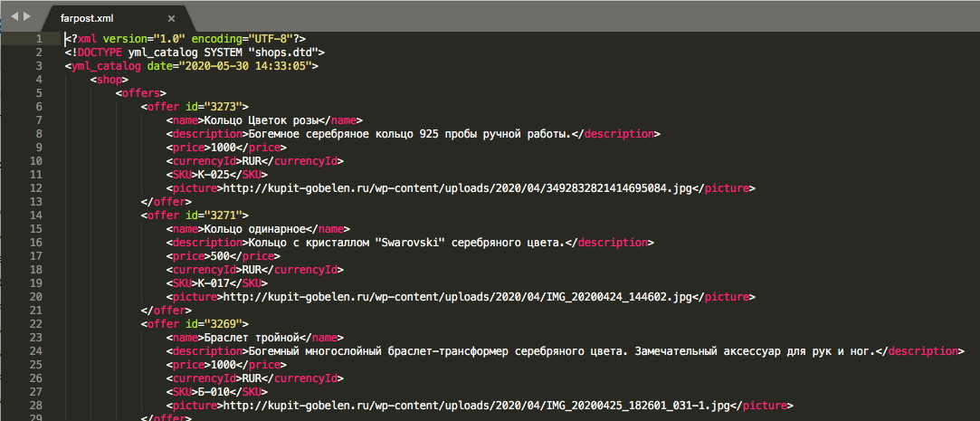Click the "shops.dtd" string in DOCTYPE

pos(283,53)
